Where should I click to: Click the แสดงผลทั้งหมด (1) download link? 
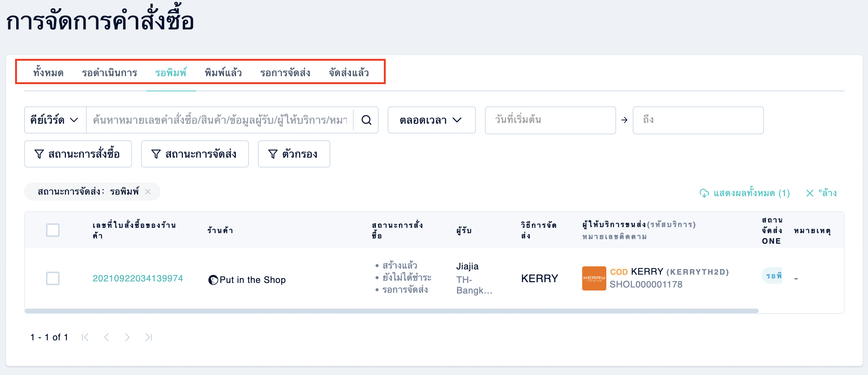pos(745,193)
